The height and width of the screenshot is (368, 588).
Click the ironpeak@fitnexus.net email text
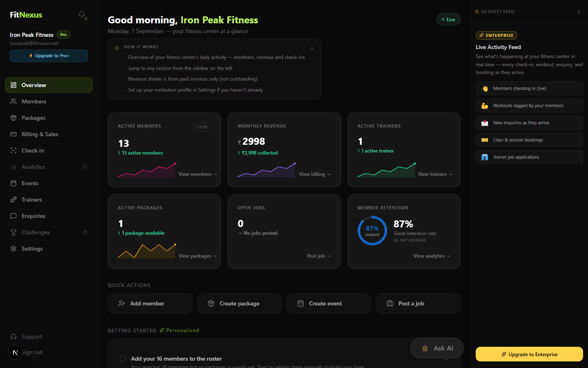pos(34,43)
